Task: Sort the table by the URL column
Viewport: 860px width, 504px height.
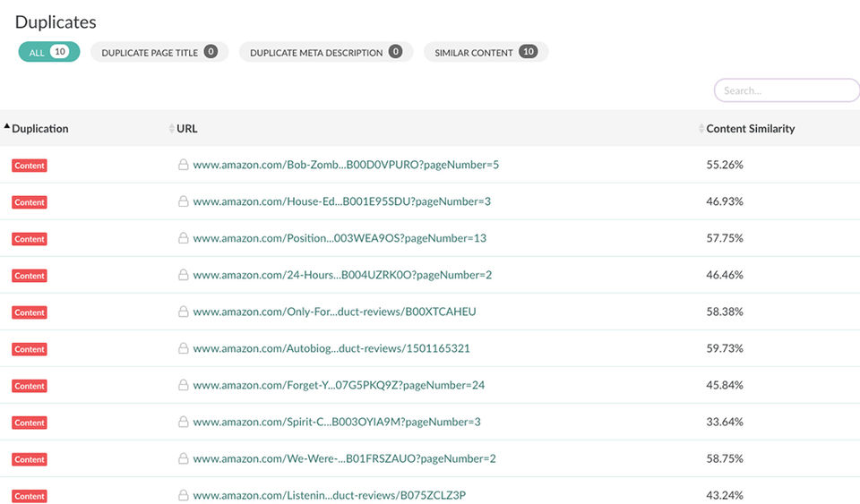Action: point(186,129)
